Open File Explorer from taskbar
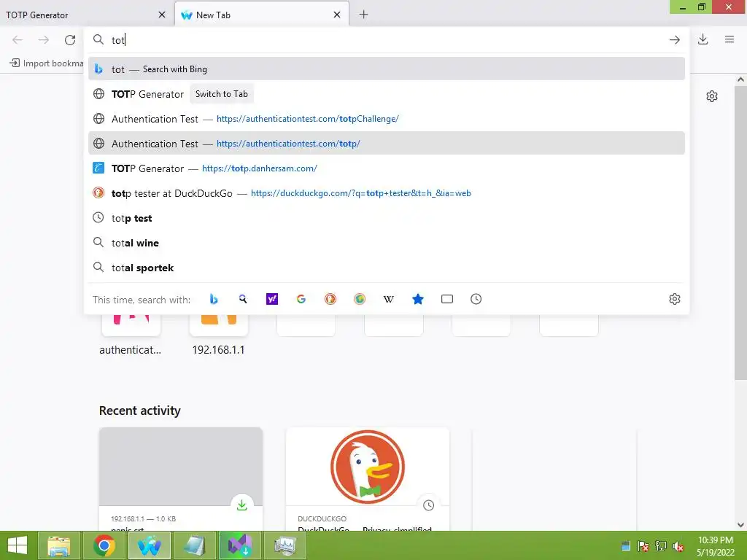 [58, 545]
